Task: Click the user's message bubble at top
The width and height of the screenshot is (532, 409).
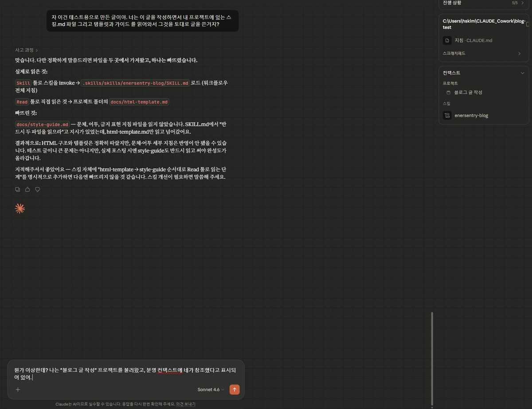Action: coord(142,21)
